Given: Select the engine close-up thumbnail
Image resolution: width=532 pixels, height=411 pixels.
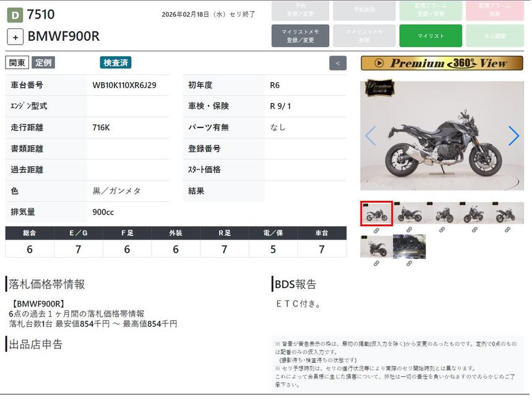Looking at the screenshot, I should click(410, 247).
